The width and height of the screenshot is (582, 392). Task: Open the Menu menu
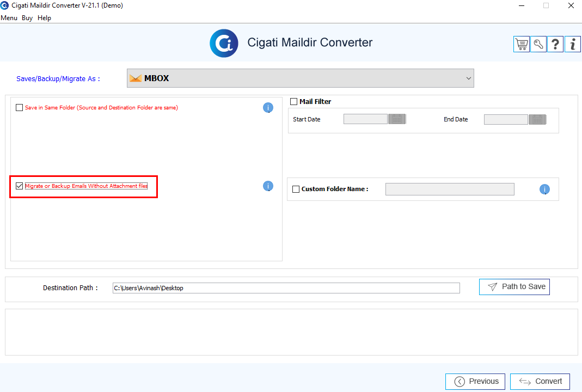point(9,18)
